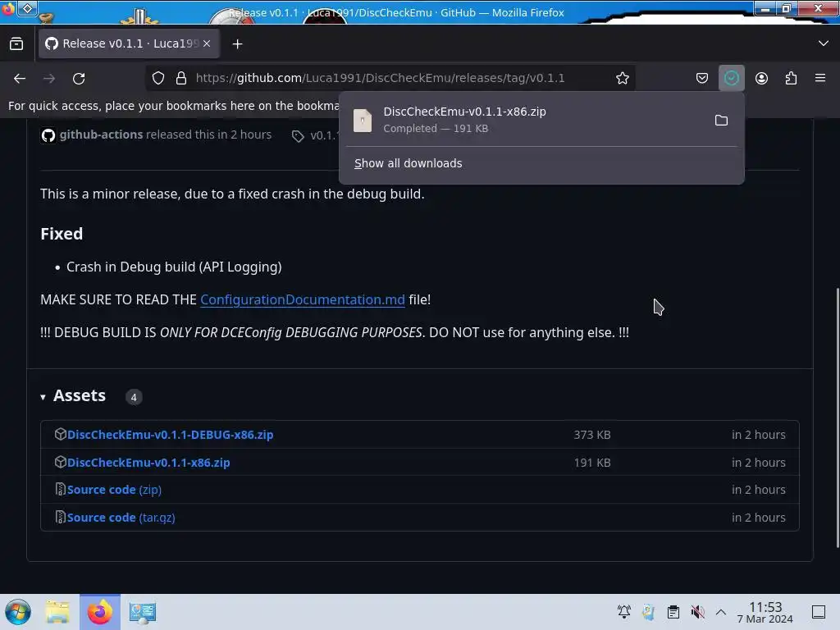Click Show all downloads

click(409, 163)
